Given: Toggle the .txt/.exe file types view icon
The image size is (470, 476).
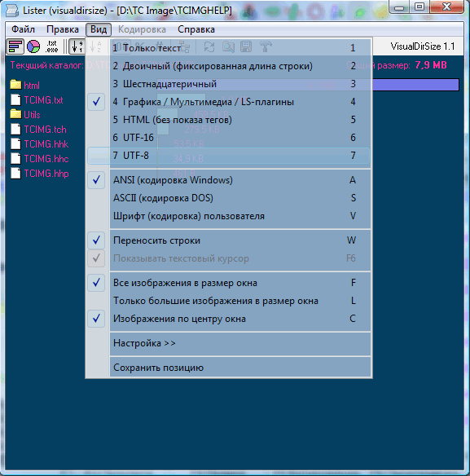Looking at the screenshot, I should [51, 46].
